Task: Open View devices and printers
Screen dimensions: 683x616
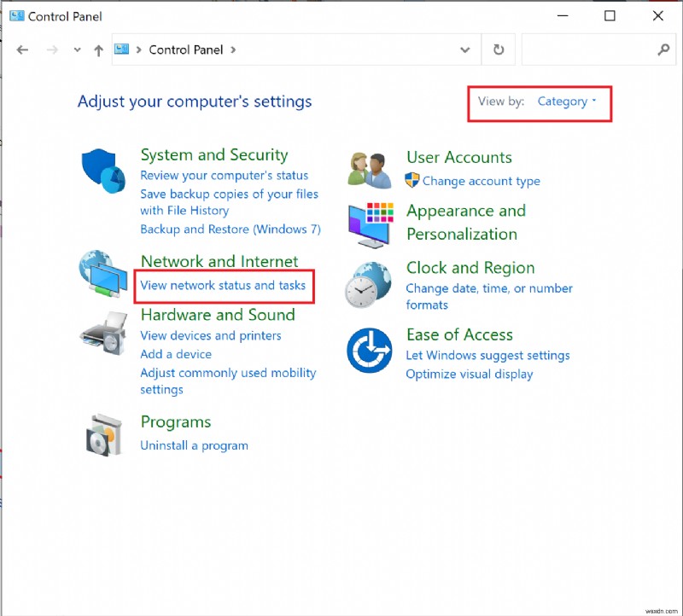Action: point(210,335)
